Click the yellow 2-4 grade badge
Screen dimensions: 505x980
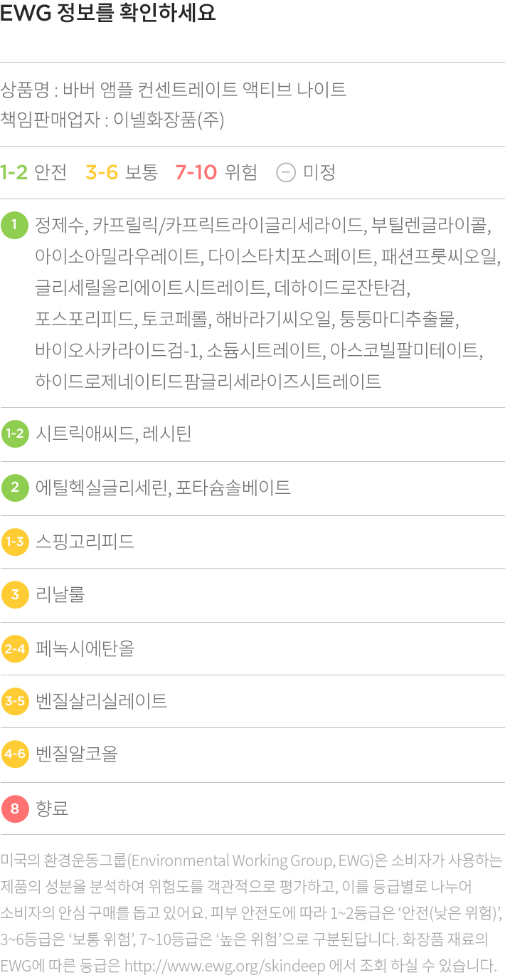[14, 648]
